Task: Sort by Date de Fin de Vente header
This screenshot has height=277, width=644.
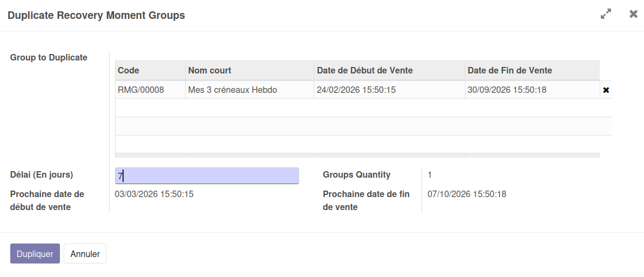Action: tap(510, 70)
